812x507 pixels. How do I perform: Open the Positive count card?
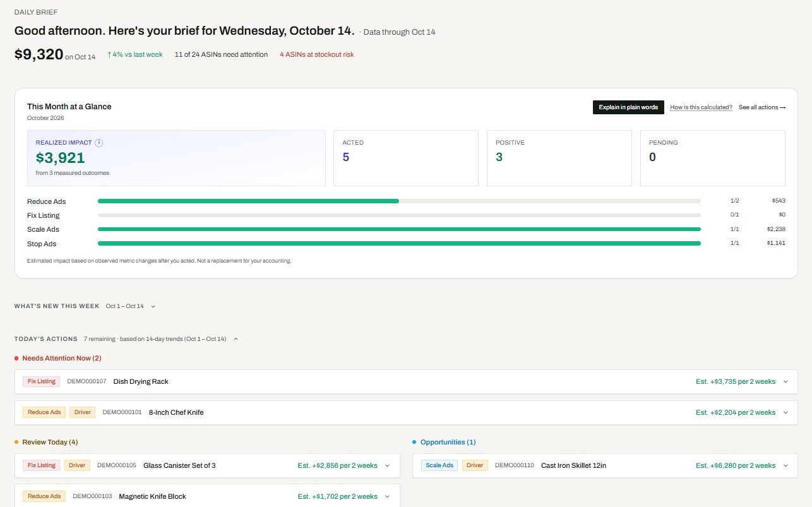click(559, 158)
